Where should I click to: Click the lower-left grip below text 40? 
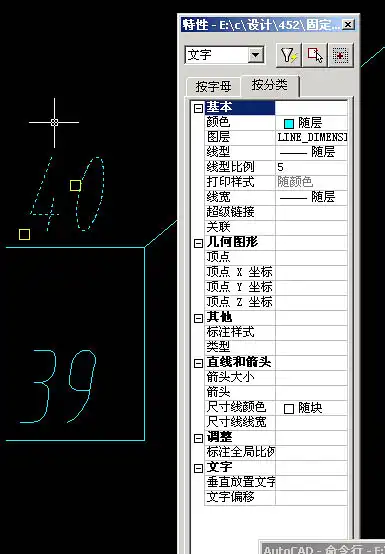coord(24,234)
